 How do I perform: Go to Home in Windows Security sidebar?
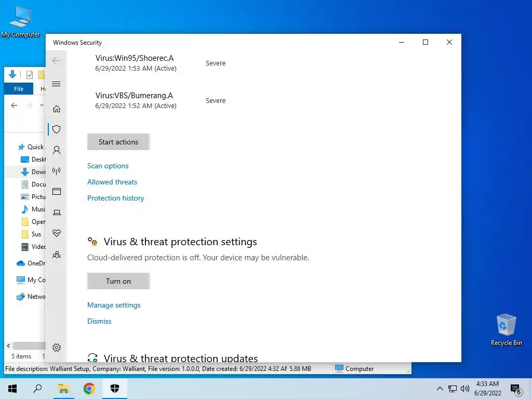pyautogui.click(x=56, y=109)
